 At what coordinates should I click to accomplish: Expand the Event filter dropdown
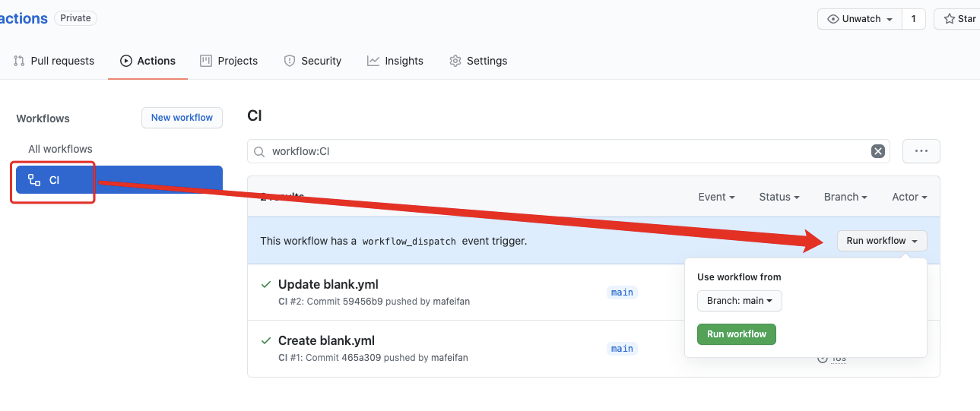coord(716,197)
